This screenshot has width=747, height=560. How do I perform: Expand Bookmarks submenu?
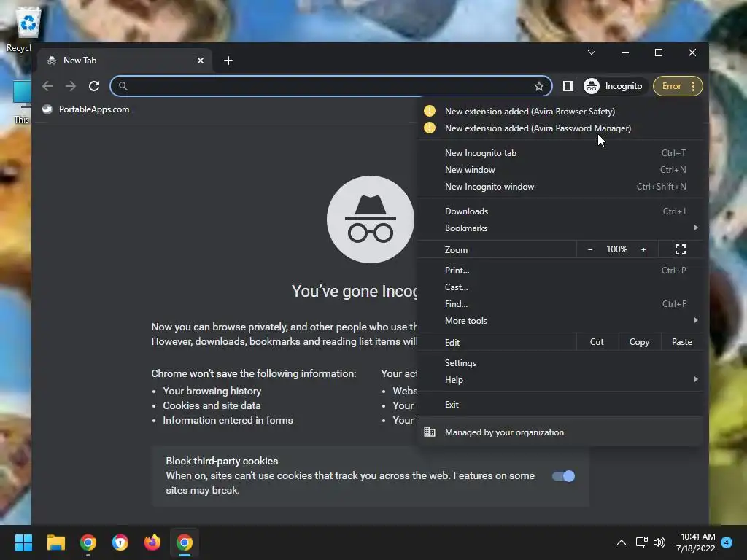coord(560,228)
